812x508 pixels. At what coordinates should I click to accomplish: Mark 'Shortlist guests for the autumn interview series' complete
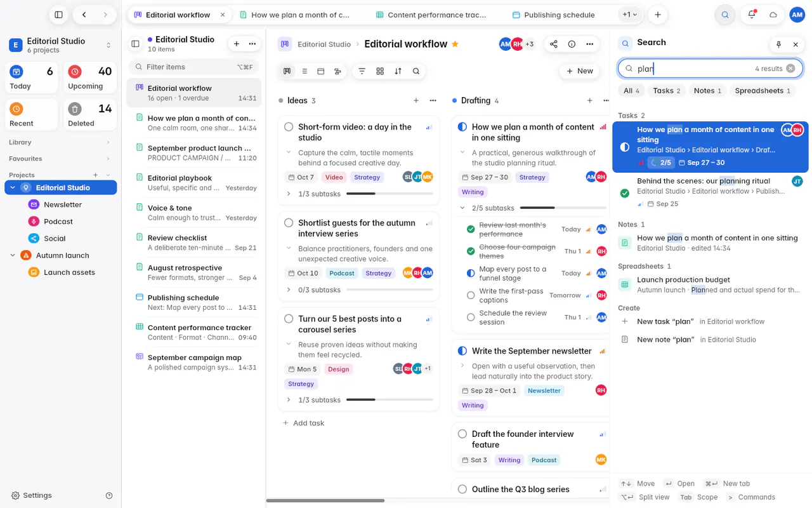coord(289,223)
